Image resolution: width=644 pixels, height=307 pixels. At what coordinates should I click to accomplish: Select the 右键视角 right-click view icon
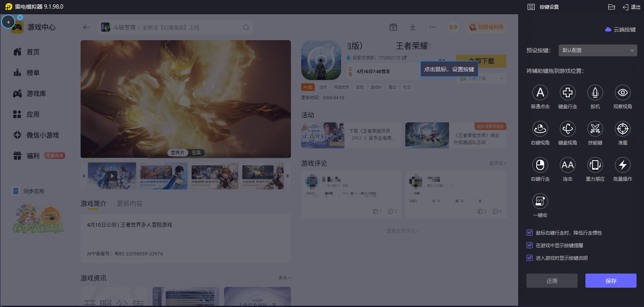click(x=540, y=129)
